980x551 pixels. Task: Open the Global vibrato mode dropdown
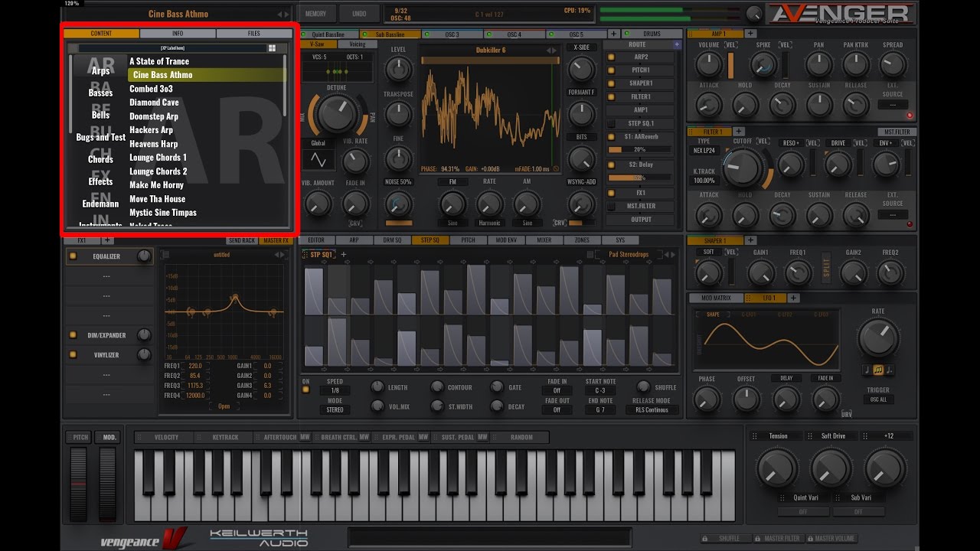click(317, 143)
